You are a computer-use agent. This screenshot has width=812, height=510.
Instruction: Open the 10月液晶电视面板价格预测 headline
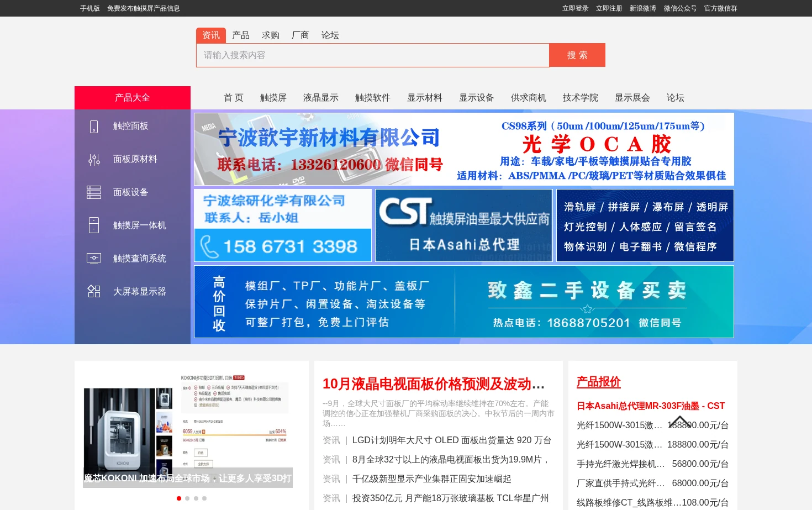point(434,384)
